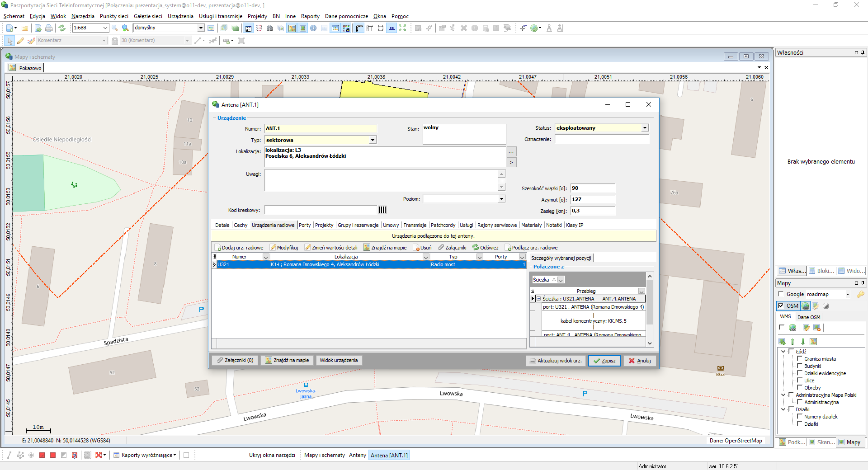Screen dimensions: 868x470
Task: Click Usuń in the radio devices toolbar
Action: tap(423, 248)
